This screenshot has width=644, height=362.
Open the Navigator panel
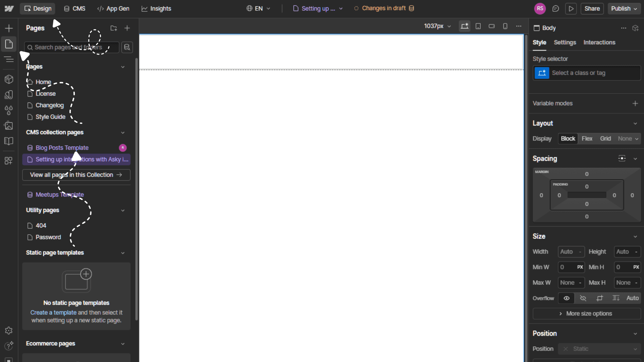[8, 59]
